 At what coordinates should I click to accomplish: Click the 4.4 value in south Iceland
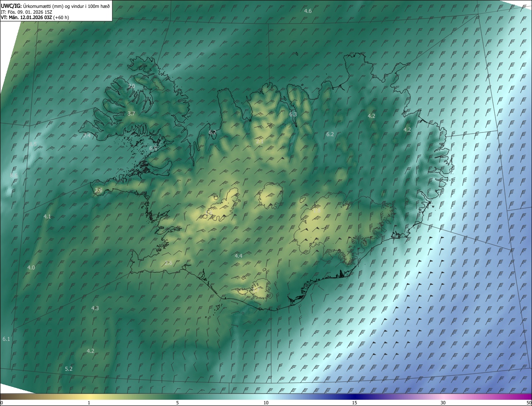point(239,256)
